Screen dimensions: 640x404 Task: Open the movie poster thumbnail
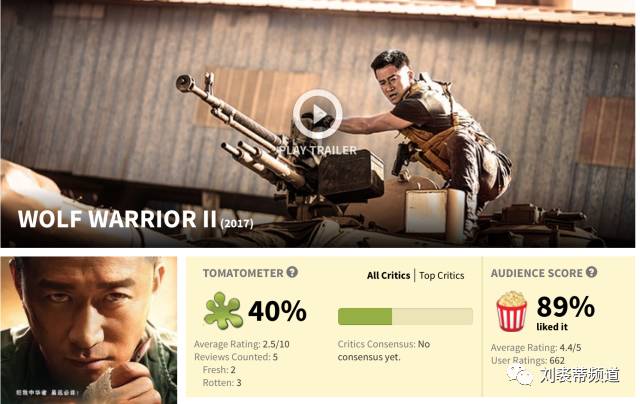click(89, 330)
